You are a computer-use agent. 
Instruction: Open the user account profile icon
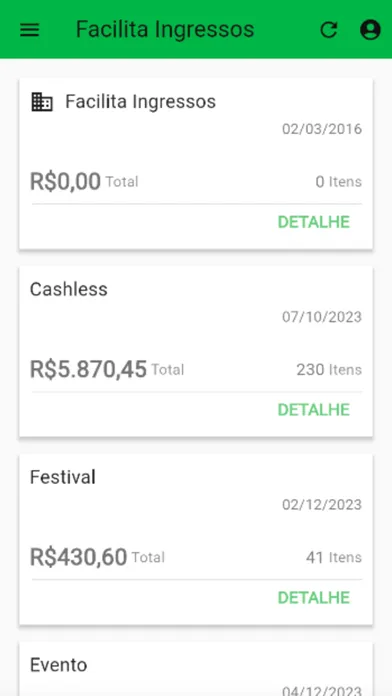pos(370,30)
